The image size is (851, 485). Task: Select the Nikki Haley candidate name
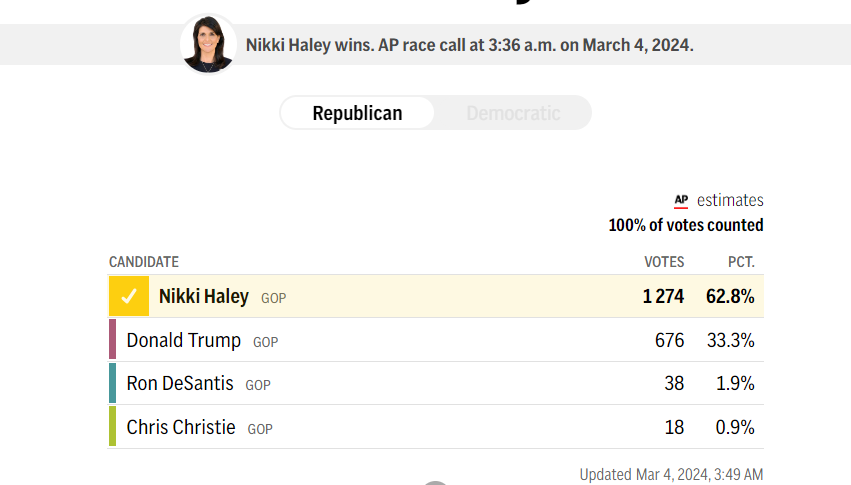click(204, 296)
